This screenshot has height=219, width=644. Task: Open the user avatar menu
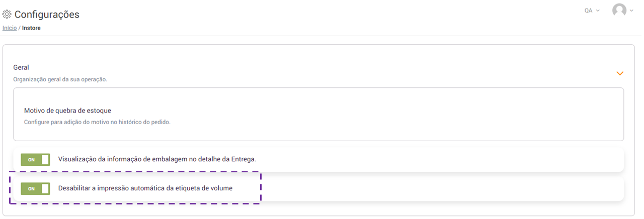point(619,10)
